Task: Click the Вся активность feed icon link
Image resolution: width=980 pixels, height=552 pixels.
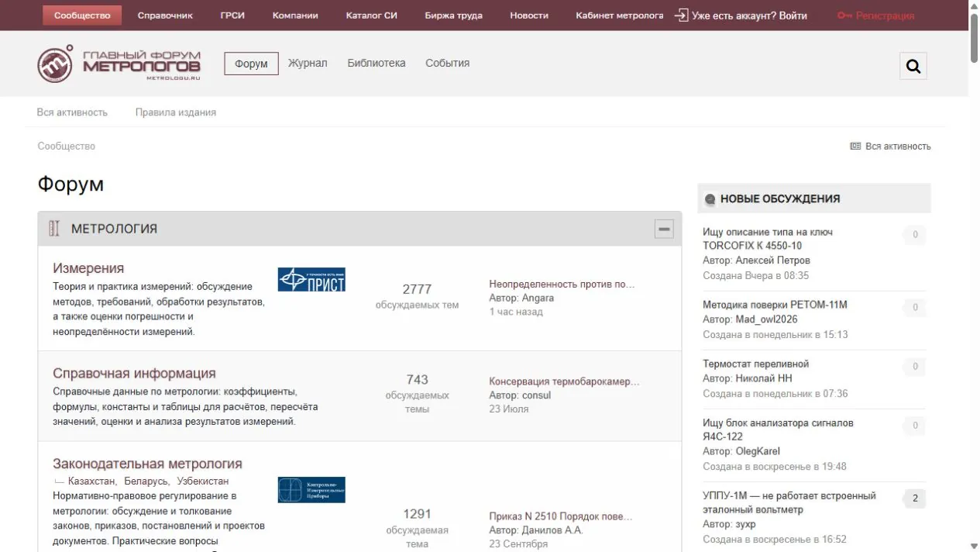Action: pos(890,146)
